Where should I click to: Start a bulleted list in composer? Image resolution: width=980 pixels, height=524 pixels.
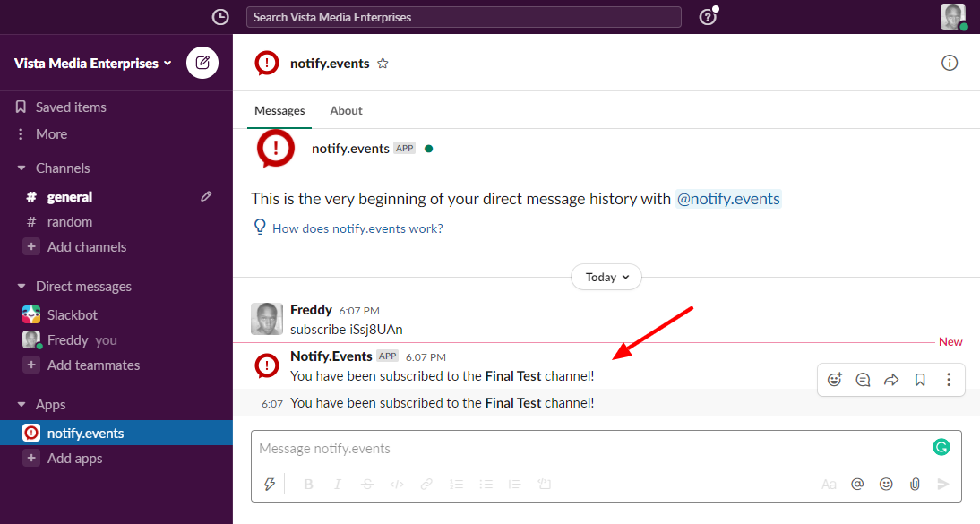pos(486,484)
